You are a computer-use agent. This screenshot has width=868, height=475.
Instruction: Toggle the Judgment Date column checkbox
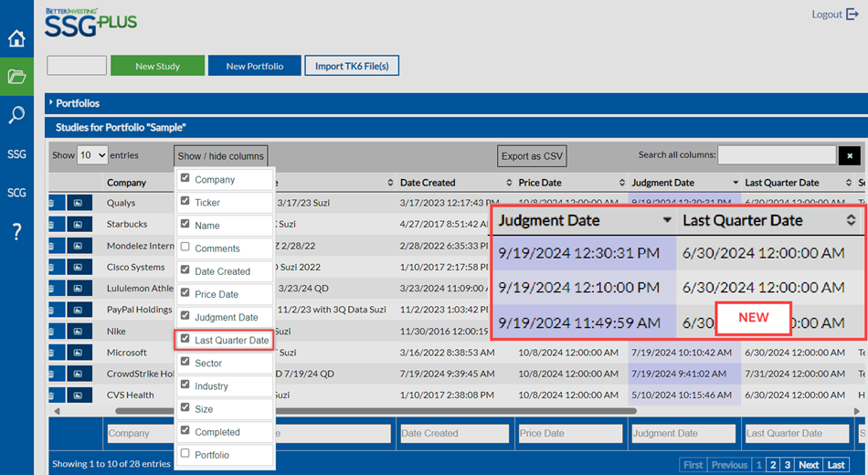pyautogui.click(x=185, y=316)
